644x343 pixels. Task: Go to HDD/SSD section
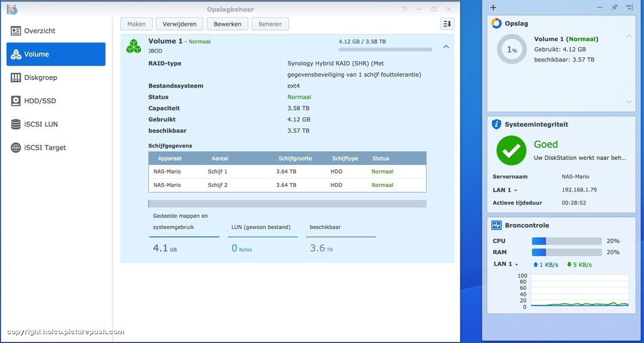pos(56,101)
